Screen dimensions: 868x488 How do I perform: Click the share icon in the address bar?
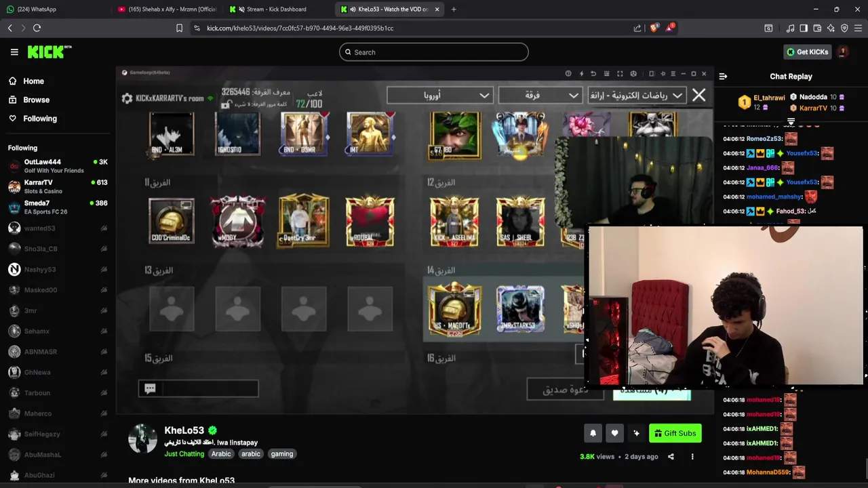[x=637, y=28]
